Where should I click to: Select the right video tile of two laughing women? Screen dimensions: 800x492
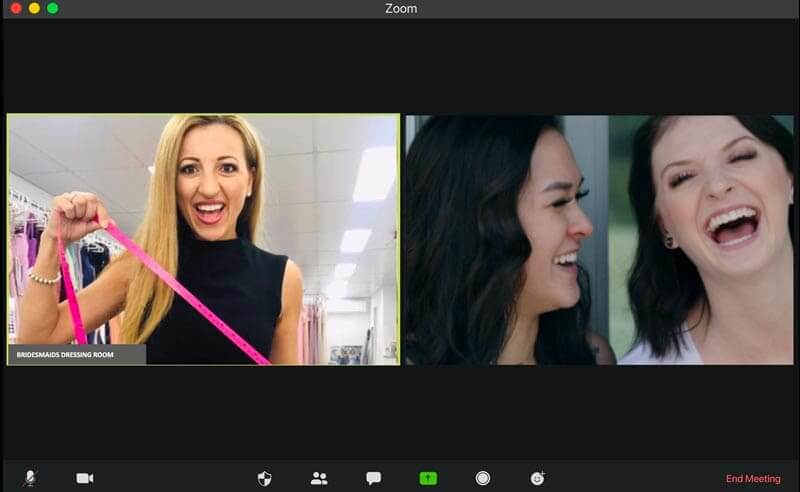coord(600,239)
